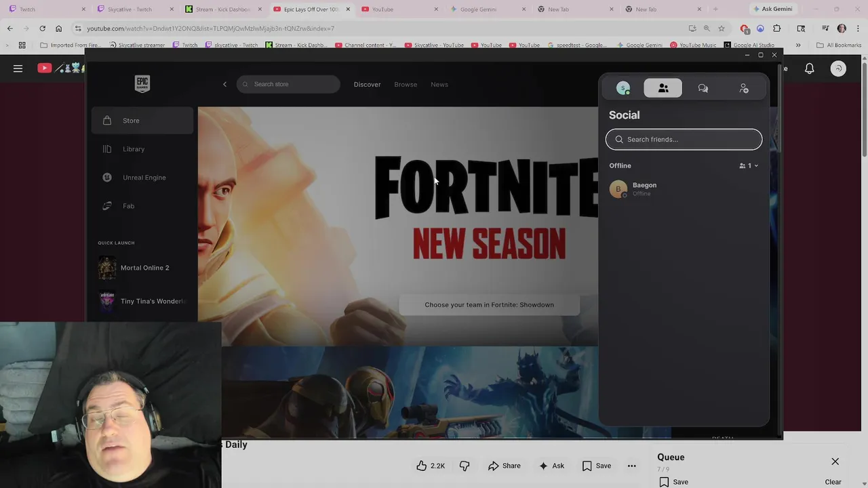Open the more actions ellipsis menu
The width and height of the screenshot is (868, 488).
point(631,466)
